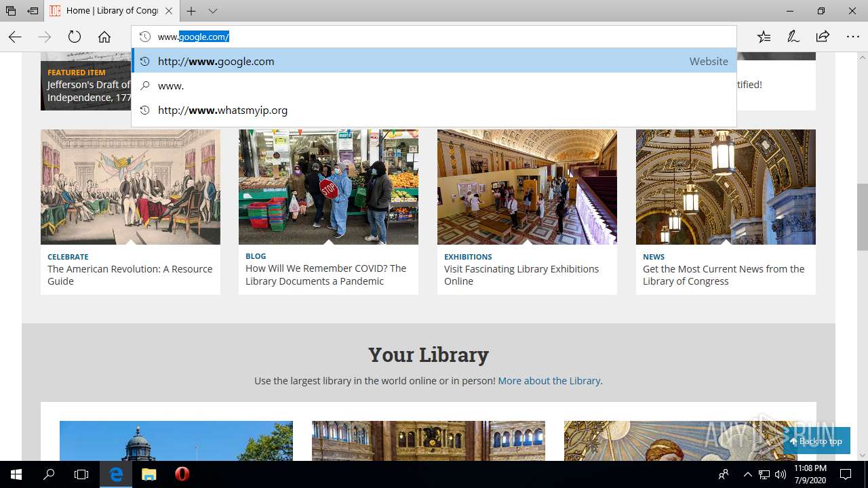Click the FEATURED ITEM label
Screen dimensions: 868x488
coord(77,73)
